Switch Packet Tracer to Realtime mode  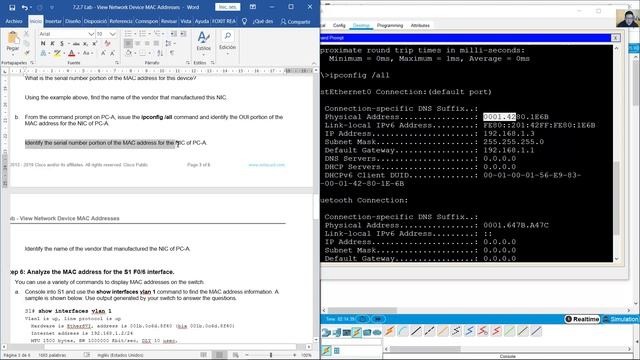click(582, 319)
